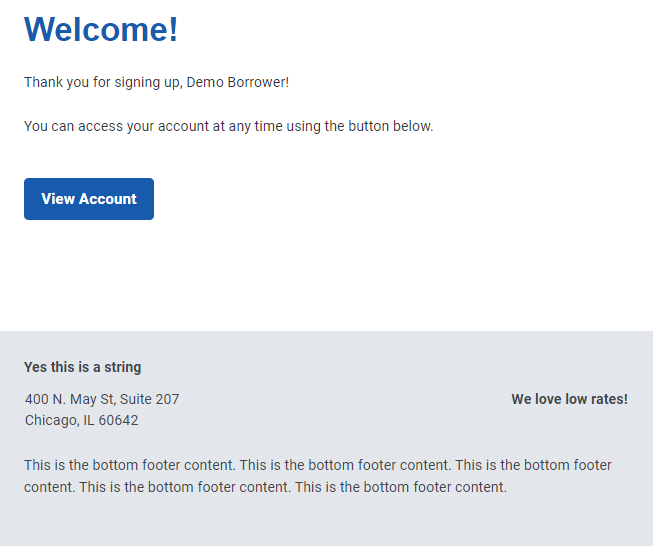Click the 400 N. May St address line
This screenshot has width=653, height=546.
pyautogui.click(x=102, y=399)
